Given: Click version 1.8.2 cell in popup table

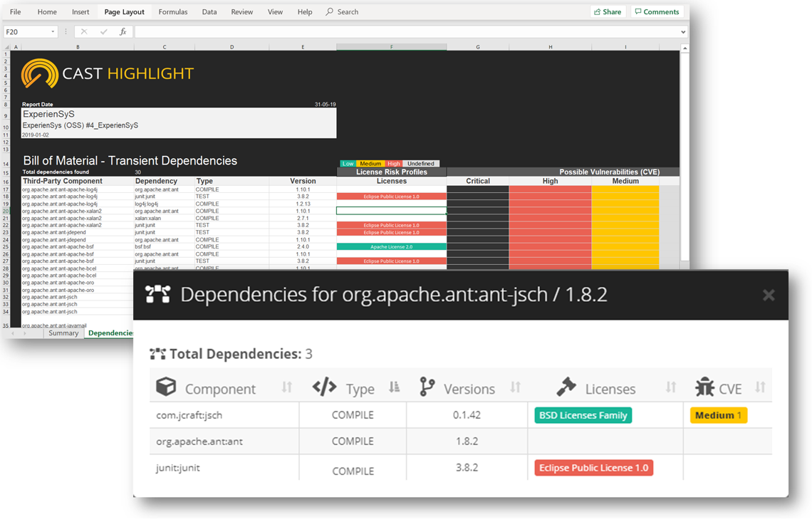Looking at the screenshot, I should pos(467,442).
